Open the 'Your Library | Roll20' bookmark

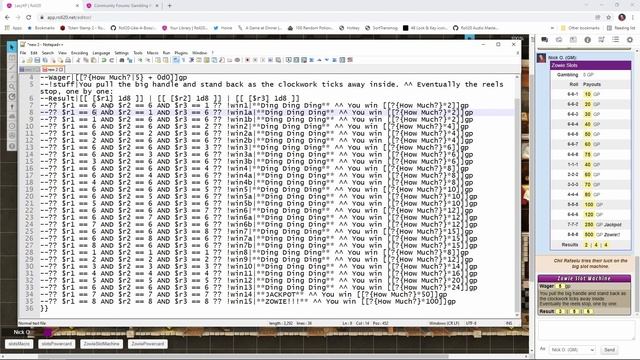pyautogui.click(x=184, y=28)
